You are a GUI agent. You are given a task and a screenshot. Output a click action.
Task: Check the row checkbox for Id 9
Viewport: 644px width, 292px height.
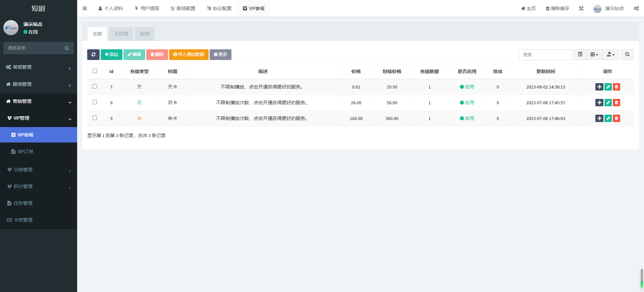point(95,118)
